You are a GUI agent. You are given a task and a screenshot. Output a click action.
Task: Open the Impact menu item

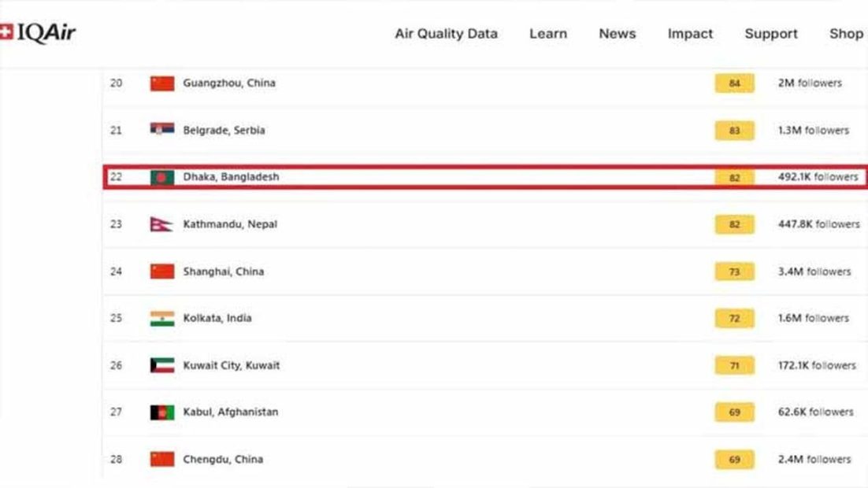click(690, 35)
